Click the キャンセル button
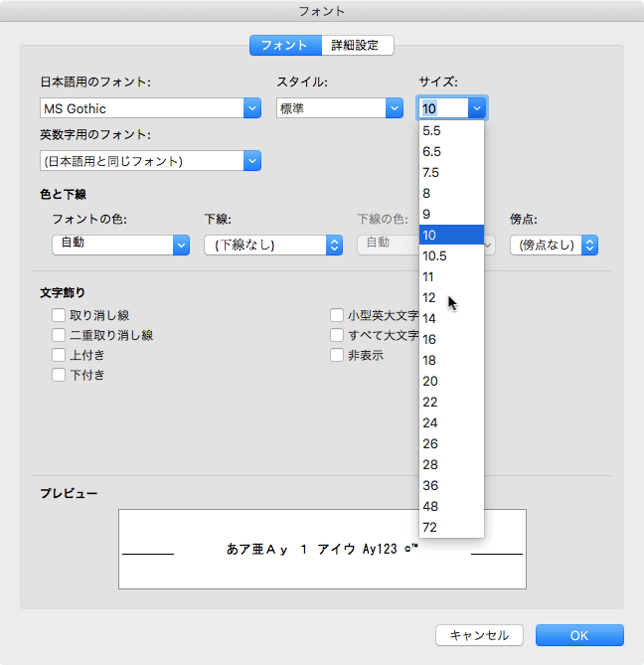The image size is (644, 665). point(479,635)
